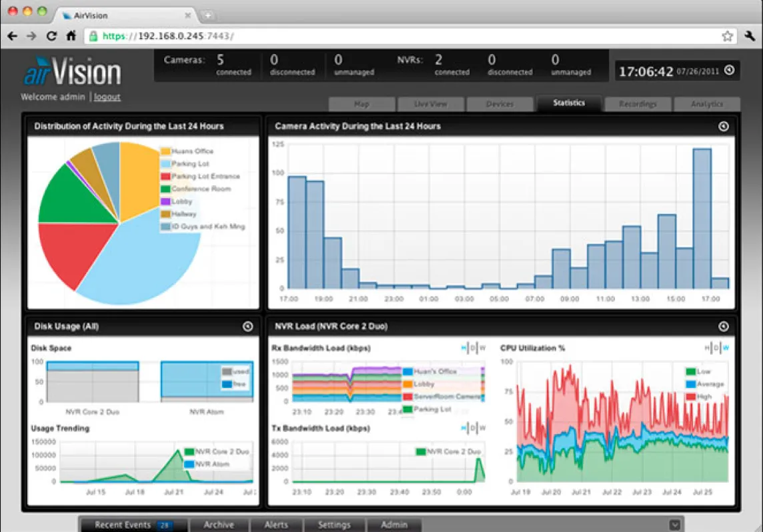This screenshot has height=532, width=763.
Task: Switch Rx Bandwidth chart to daily view
Action: tap(474, 348)
